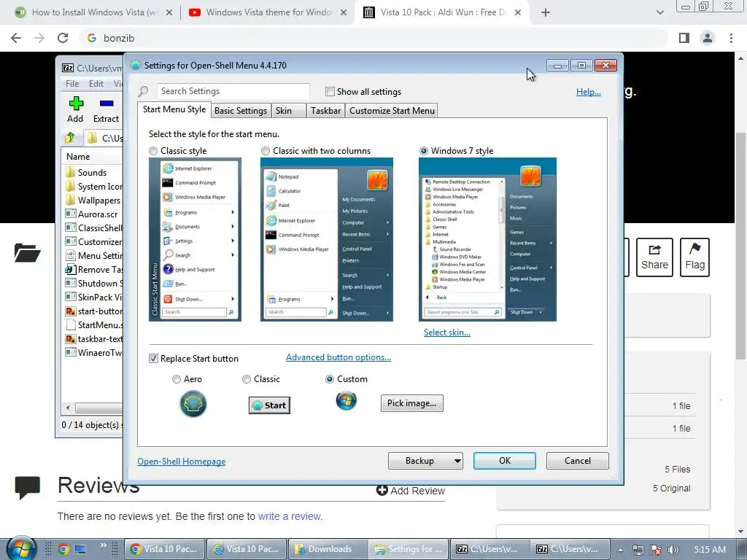The image size is (747, 560).
Task: Open the Help link
Action: pos(589,92)
